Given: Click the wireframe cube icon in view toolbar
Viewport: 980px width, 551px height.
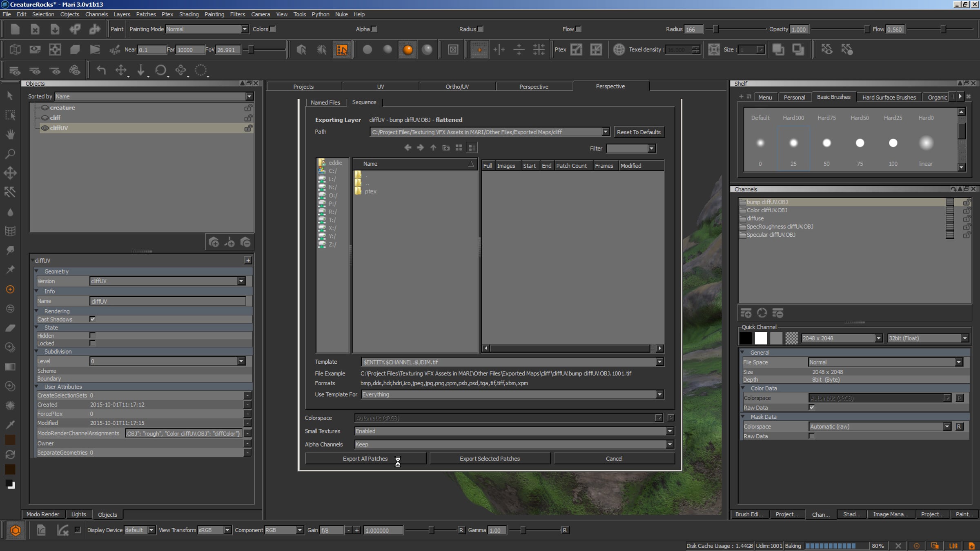Looking at the screenshot, I should point(15,50).
